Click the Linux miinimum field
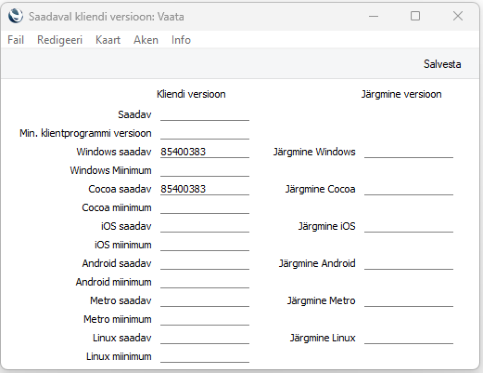 point(205,357)
